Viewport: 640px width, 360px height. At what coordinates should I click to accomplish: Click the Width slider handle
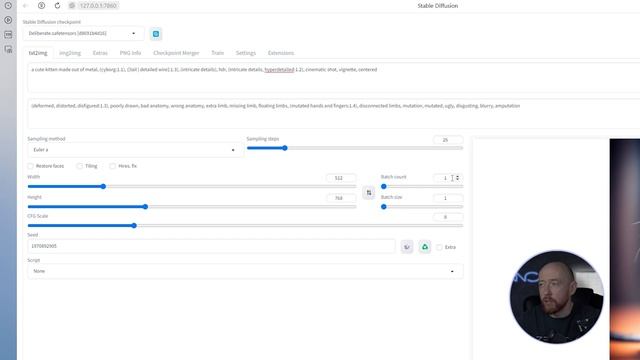103,187
